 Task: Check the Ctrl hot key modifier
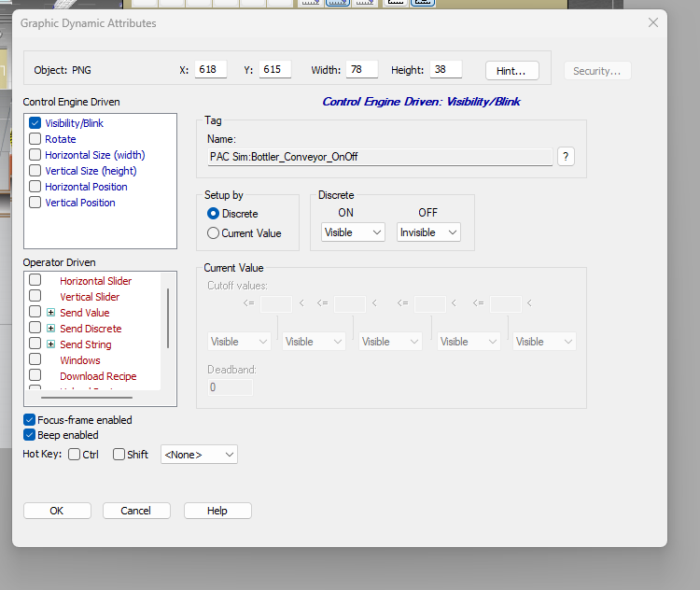(74, 455)
